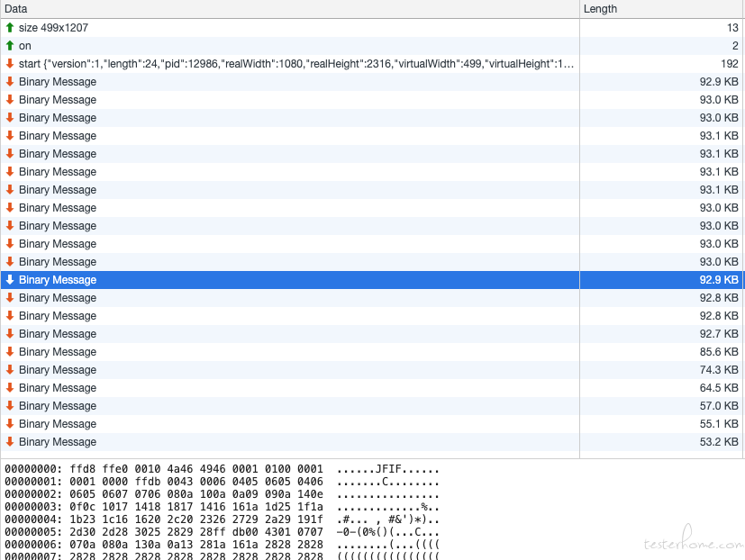Click the 64.5 KB length value
Viewport: 745px width, 560px height.
pyautogui.click(x=719, y=388)
